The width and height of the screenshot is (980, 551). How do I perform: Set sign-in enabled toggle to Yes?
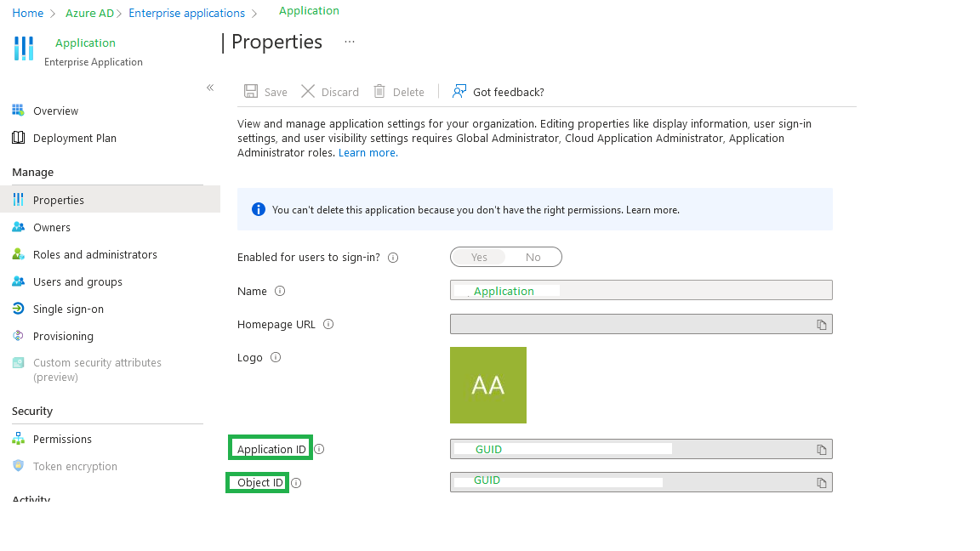point(479,257)
